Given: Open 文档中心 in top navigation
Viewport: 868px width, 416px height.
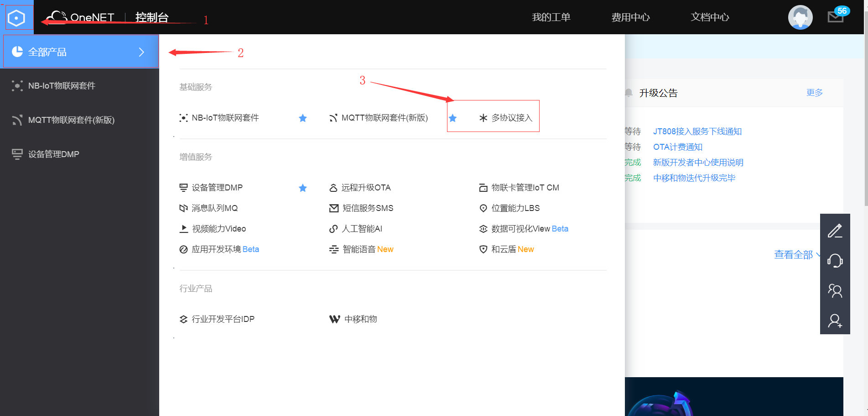Looking at the screenshot, I should point(710,17).
